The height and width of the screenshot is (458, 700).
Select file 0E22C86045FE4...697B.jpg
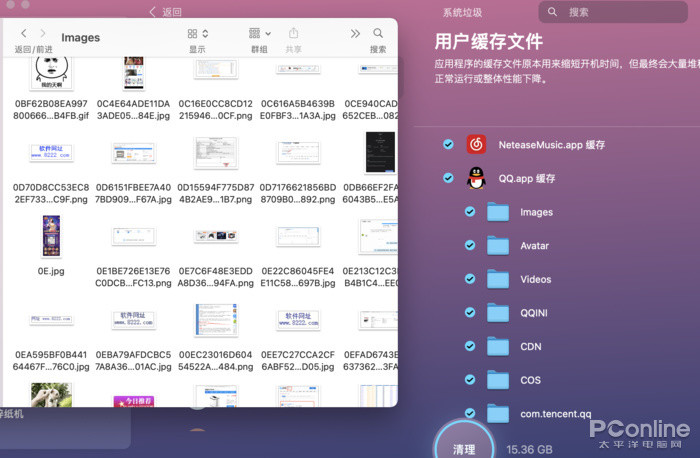tap(298, 277)
